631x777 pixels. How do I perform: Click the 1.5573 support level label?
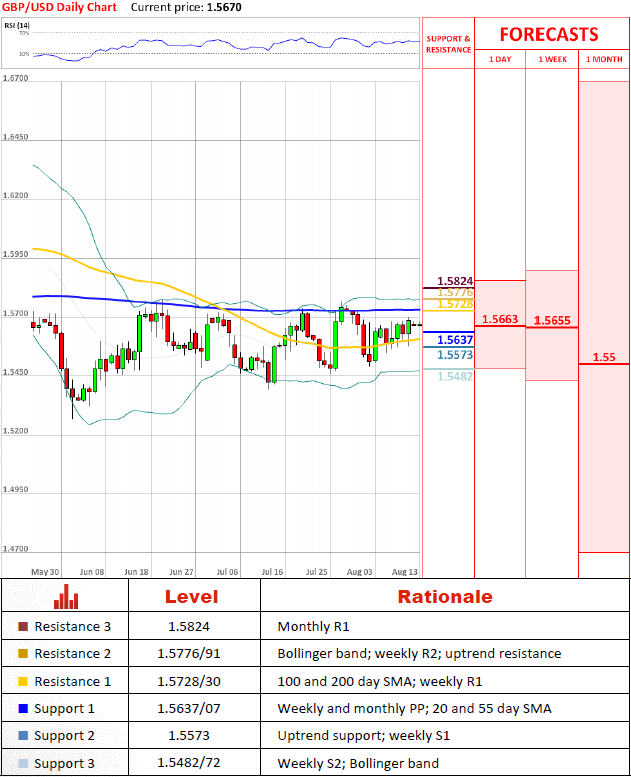[455, 355]
